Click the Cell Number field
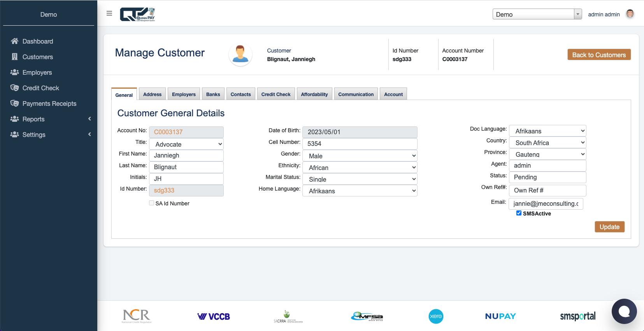The width and height of the screenshot is (644, 331). (x=360, y=144)
